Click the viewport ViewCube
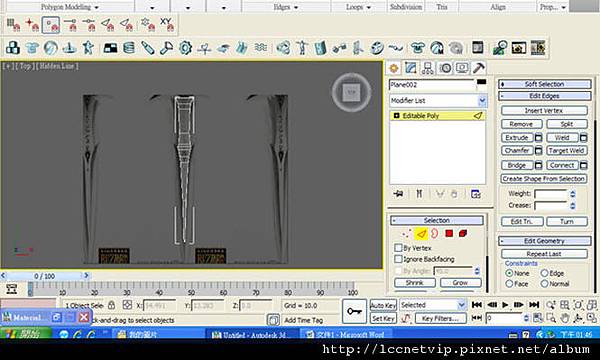This screenshot has height=360, width=600. click(x=351, y=92)
